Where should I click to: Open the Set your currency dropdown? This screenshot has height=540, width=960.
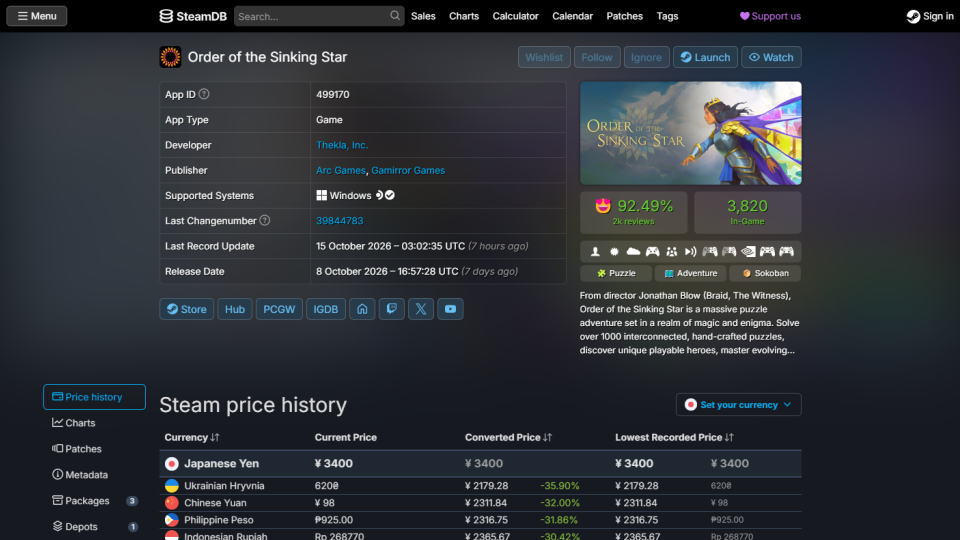point(738,405)
